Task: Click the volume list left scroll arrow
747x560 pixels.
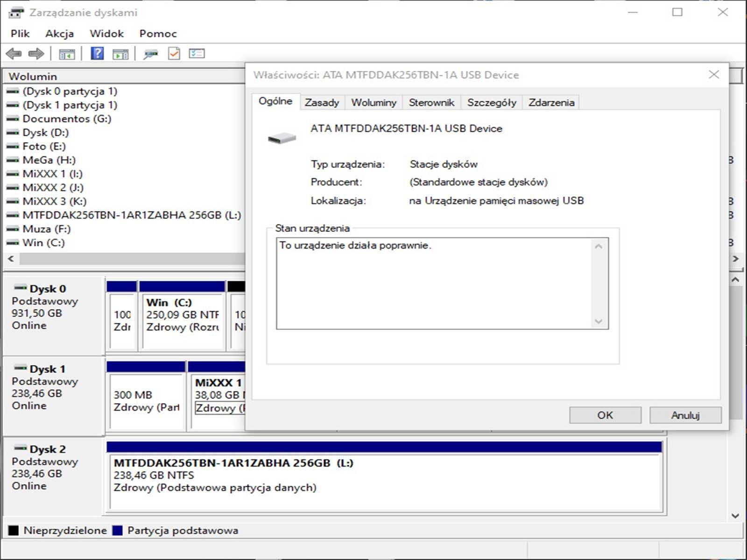Action: coord(11,259)
